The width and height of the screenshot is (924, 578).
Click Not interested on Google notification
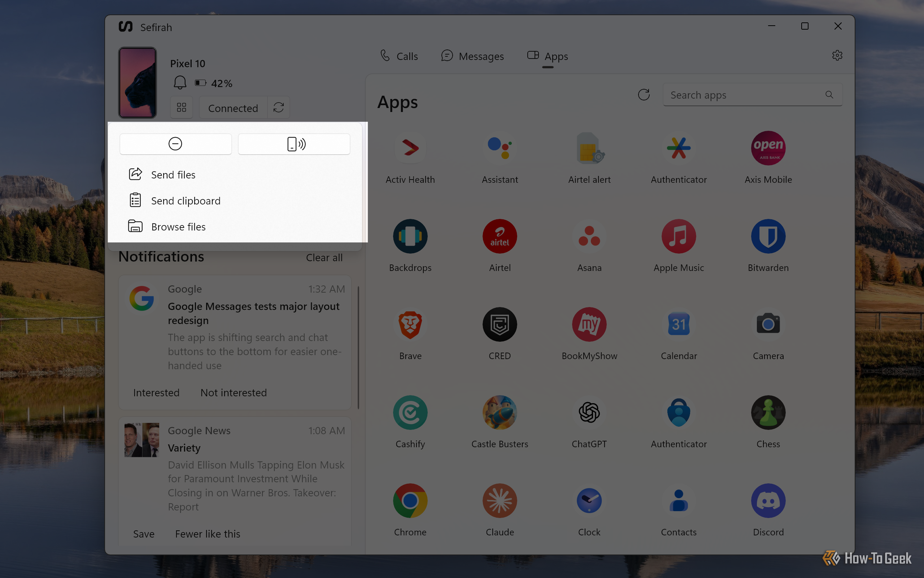click(x=233, y=393)
